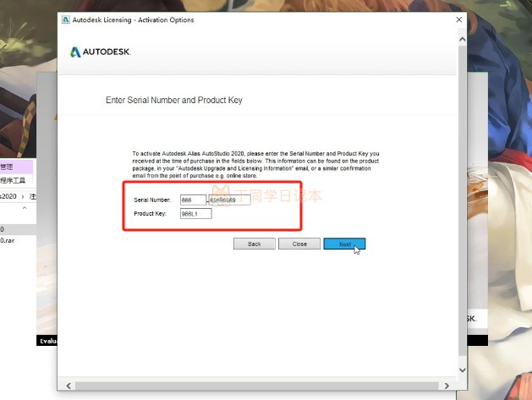Viewport: 532px width, 400px height.
Task: Open the 程序工具 tab in Explorer
Action: click(x=13, y=180)
